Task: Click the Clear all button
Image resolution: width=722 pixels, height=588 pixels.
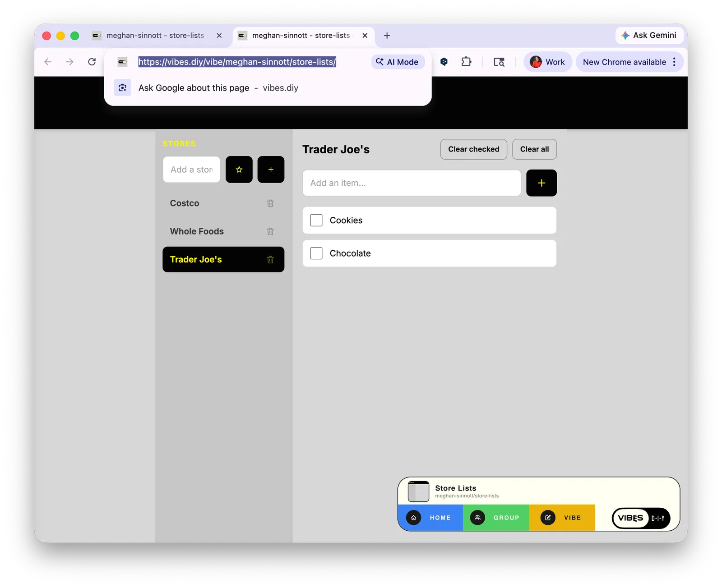Action: tap(535, 149)
